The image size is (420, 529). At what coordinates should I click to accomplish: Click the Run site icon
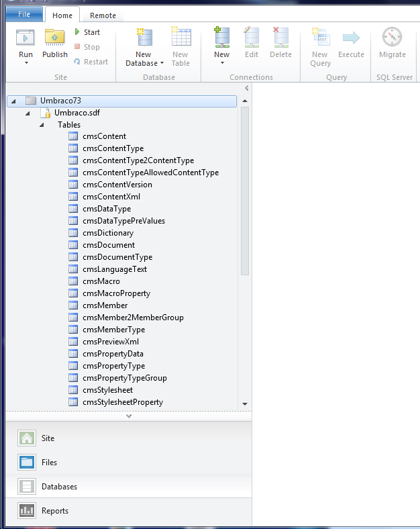click(25, 38)
